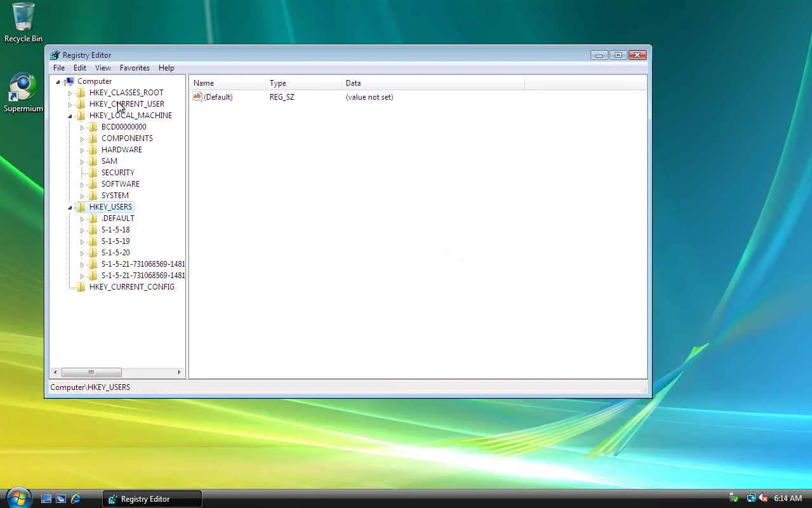Click the Registry Editor title bar icon

click(x=55, y=55)
